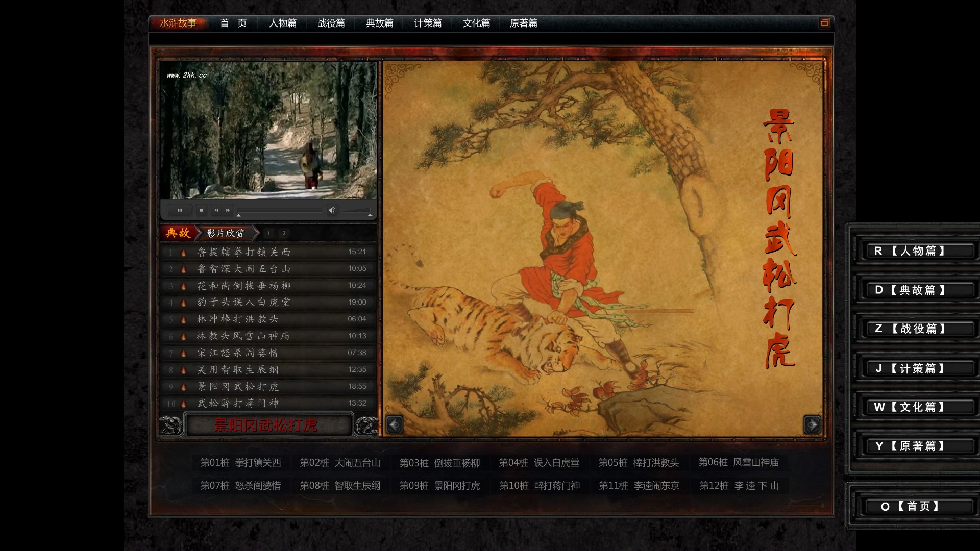The width and height of the screenshot is (980, 551).
Task: Pause the video with the pause button
Action: (x=180, y=210)
